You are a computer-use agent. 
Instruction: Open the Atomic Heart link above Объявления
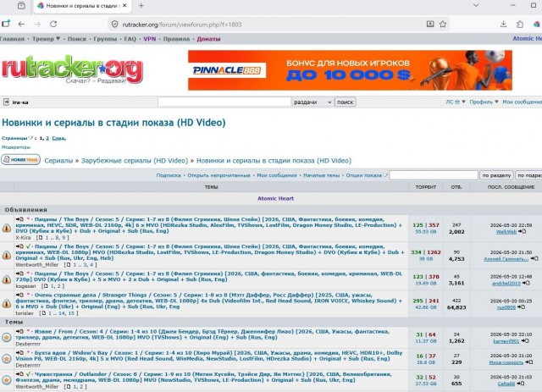point(275,198)
